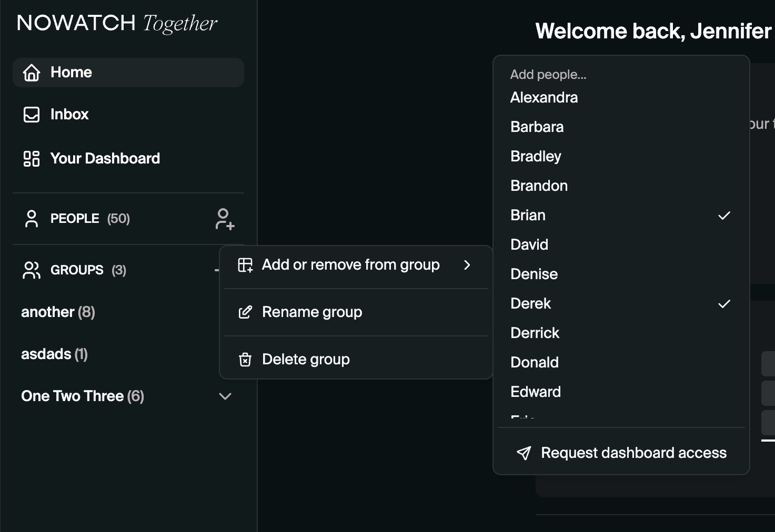Image resolution: width=775 pixels, height=532 pixels.
Task: Click Request dashboard access
Action: pos(621,453)
